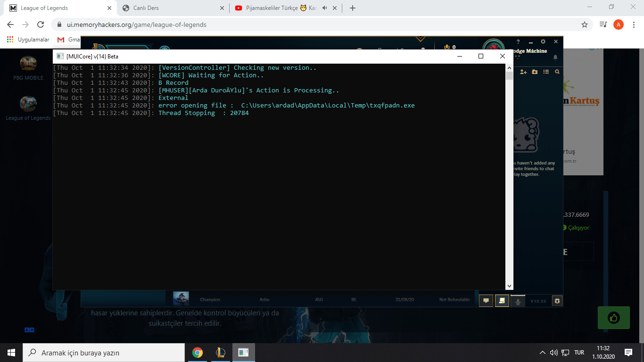Open volume control in system tray
The image size is (644, 362).
(x=554, y=353)
